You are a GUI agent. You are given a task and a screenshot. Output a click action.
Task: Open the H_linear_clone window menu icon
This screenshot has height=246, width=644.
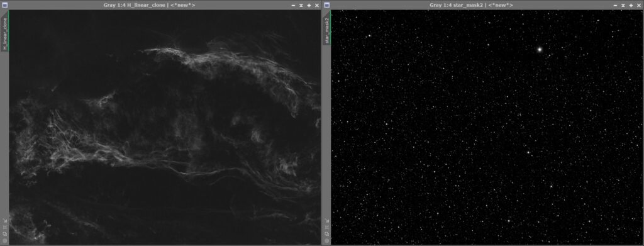4,5
